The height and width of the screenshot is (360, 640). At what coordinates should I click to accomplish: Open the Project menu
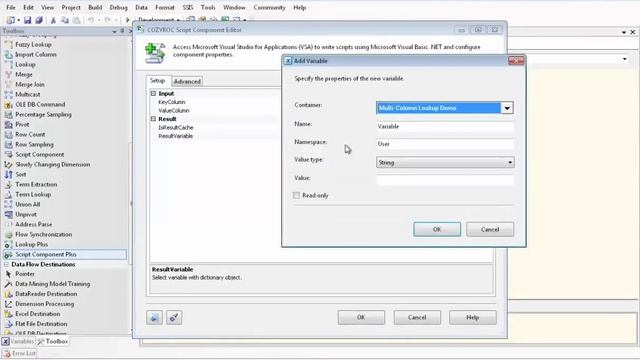(x=71, y=7)
